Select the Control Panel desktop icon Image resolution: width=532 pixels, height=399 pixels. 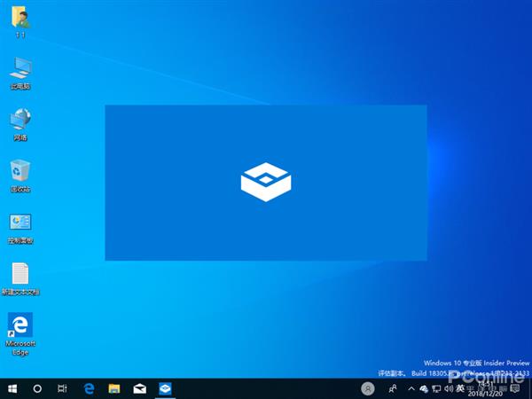(x=20, y=228)
